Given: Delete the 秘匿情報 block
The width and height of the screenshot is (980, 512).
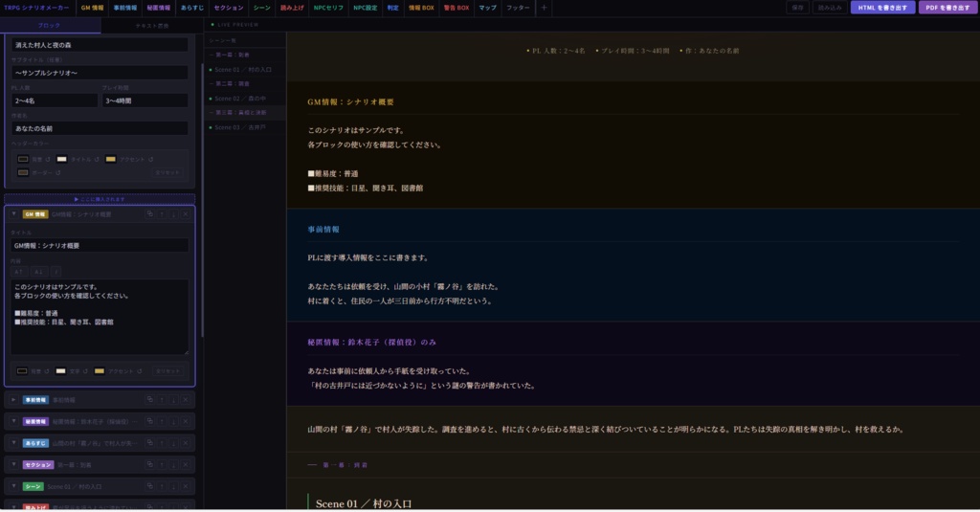Looking at the screenshot, I should (x=186, y=421).
